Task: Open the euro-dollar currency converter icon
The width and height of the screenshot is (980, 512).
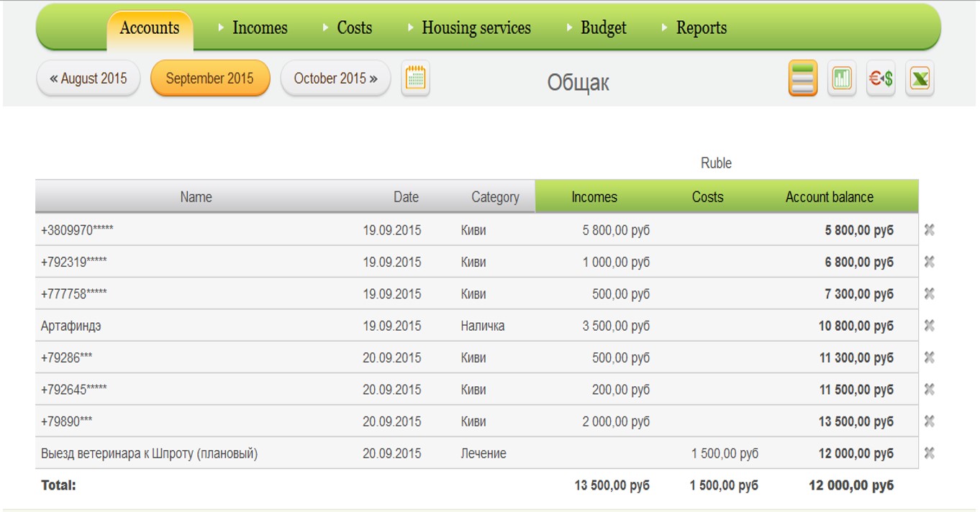Action: point(880,78)
